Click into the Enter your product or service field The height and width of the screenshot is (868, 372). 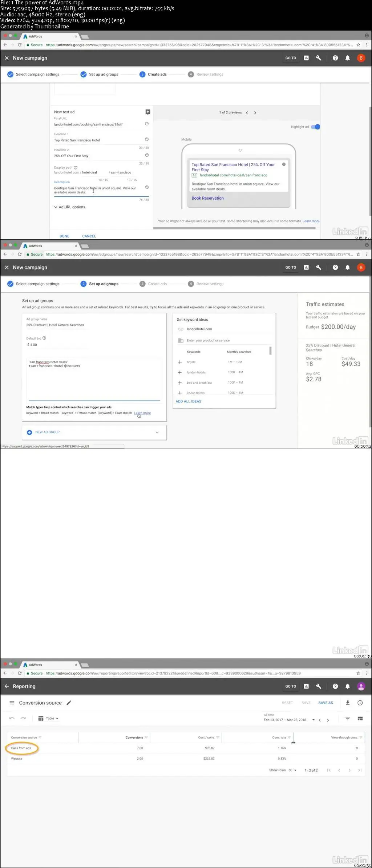[x=229, y=340]
